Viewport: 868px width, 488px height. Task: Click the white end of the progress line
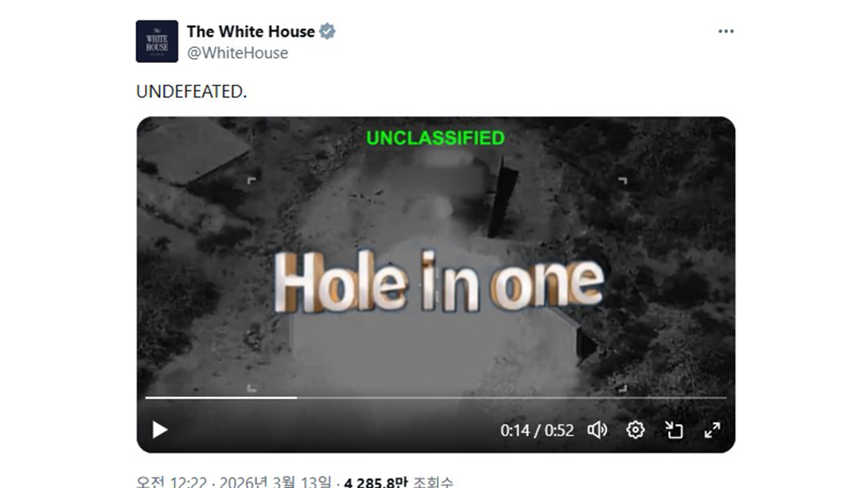point(296,397)
